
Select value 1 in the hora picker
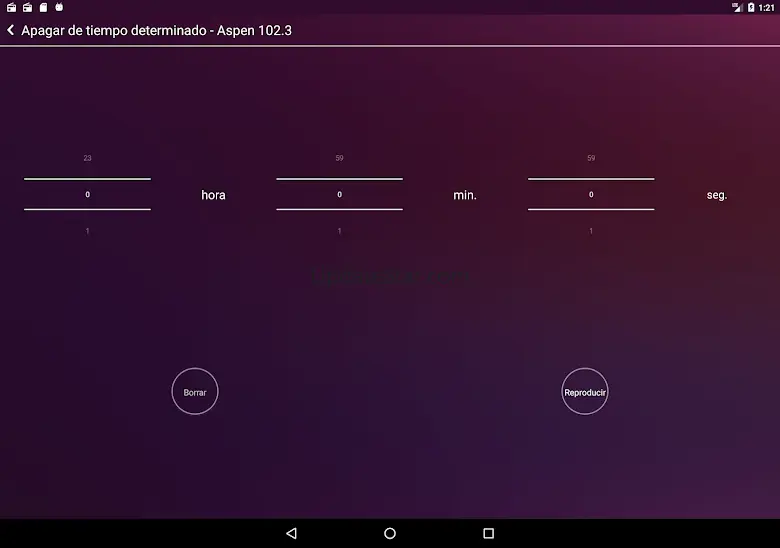(88, 231)
